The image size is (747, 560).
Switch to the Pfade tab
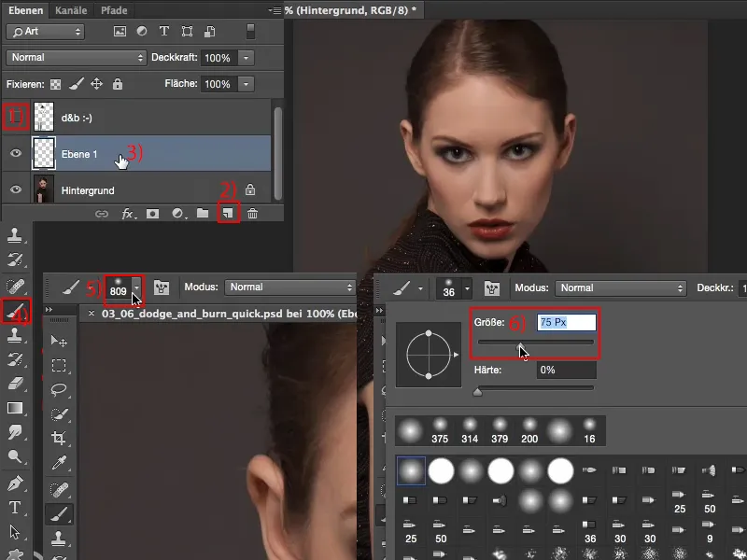click(x=114, y=10)
